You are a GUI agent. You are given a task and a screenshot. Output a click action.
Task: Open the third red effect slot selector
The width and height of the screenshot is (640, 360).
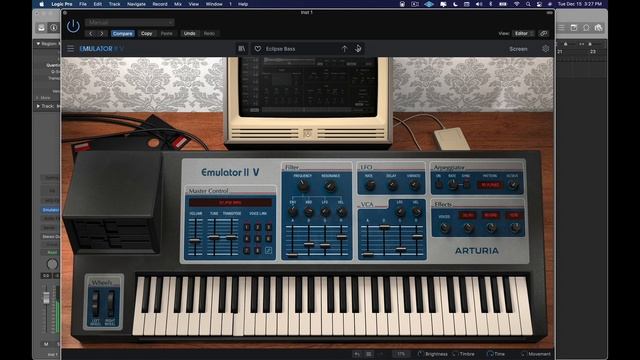514,215
